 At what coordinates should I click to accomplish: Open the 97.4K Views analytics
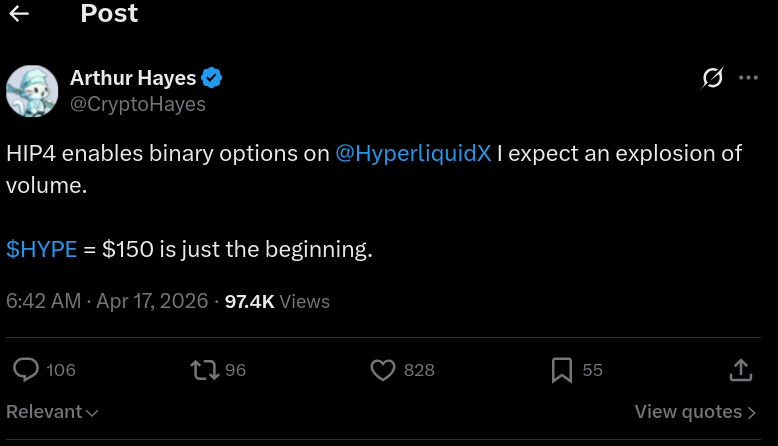(x=277, y=302)
